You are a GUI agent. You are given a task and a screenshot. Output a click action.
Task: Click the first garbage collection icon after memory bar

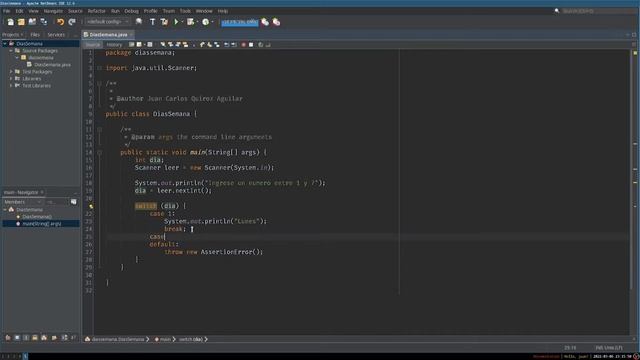coord(265,22)
